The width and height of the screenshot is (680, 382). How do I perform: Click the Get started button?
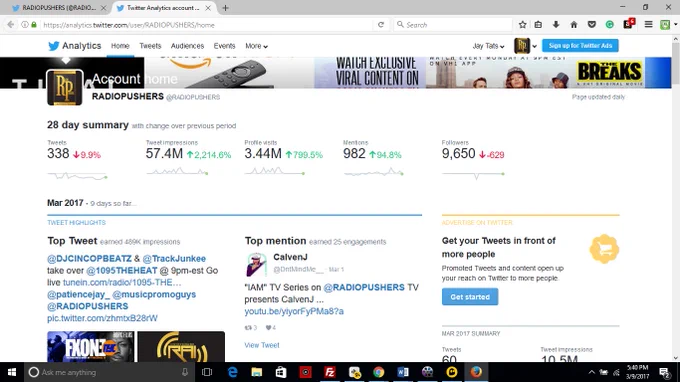pos(470,297)
